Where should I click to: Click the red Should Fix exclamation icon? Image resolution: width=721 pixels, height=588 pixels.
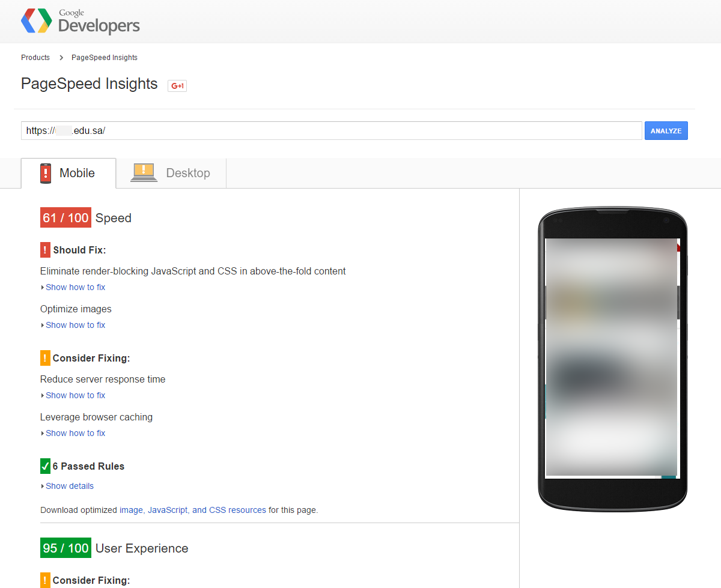coord(46,250)
